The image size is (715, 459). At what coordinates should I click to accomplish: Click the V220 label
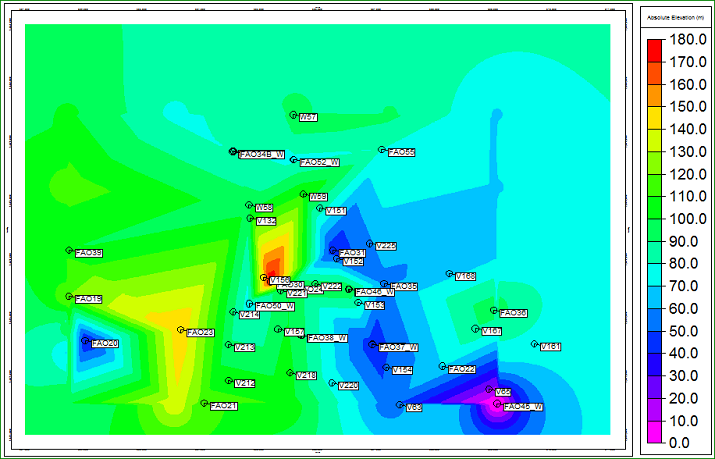point(348,386)
